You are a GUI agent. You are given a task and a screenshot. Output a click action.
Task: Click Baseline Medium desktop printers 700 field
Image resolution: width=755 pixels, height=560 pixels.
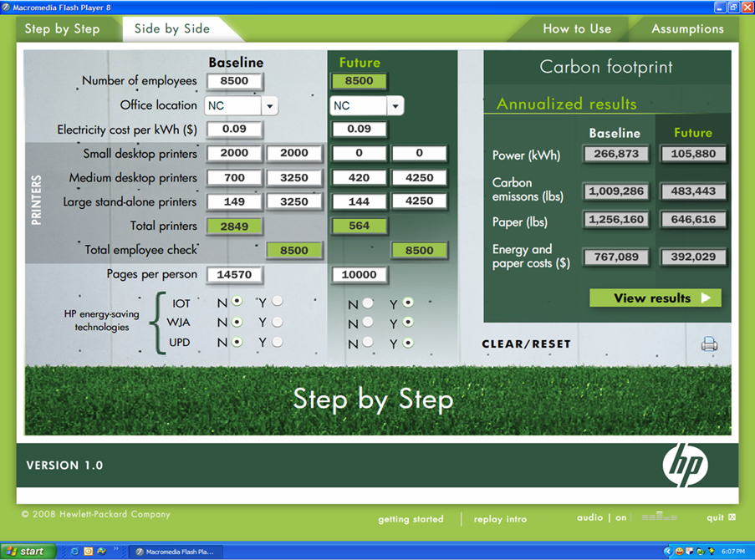tap(234, 178)
